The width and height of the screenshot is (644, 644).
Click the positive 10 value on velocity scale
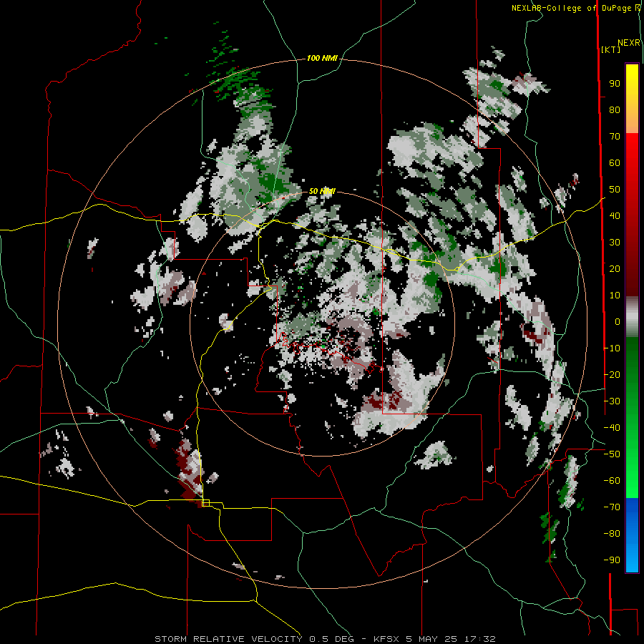click(x=615, y=296)
